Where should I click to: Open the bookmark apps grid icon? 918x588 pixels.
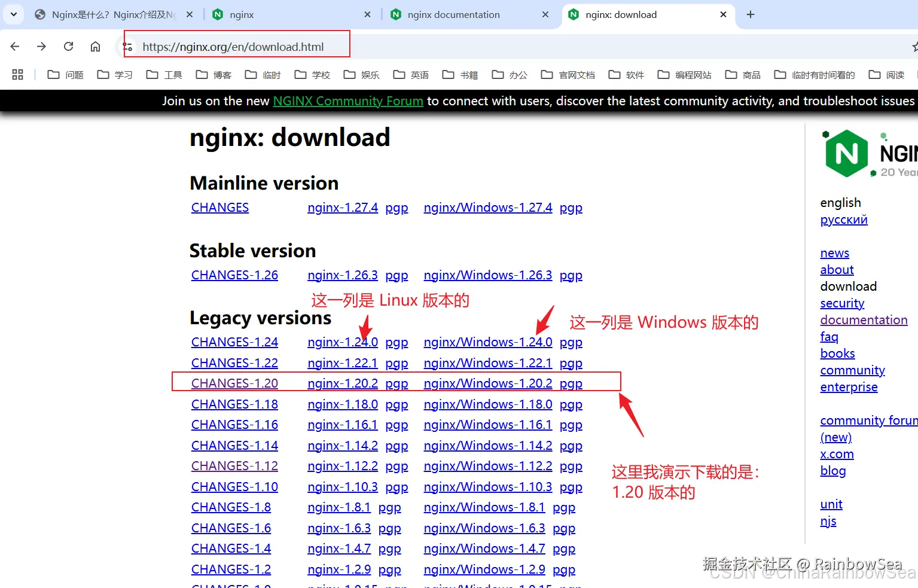point(17,74)
